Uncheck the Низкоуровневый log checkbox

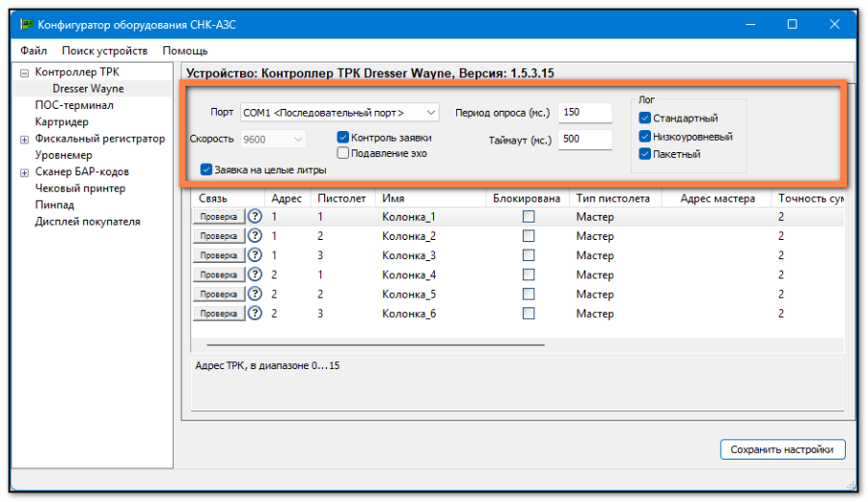coord(644,137)
